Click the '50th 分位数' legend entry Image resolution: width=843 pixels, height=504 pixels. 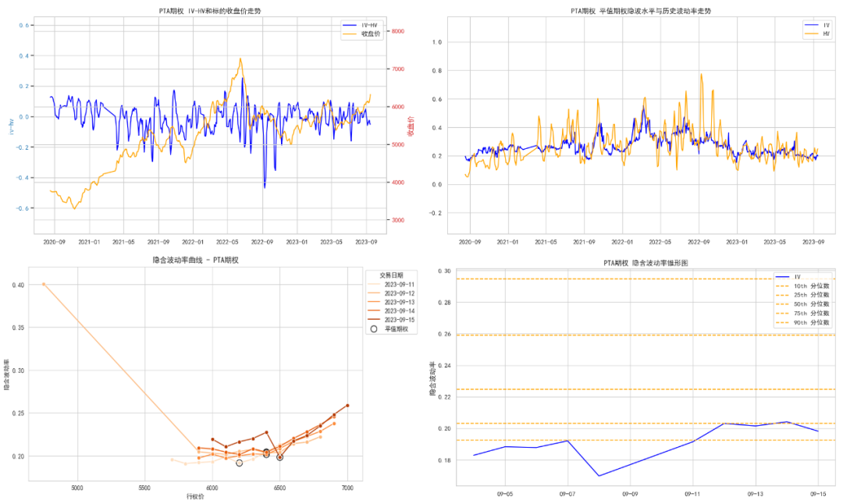pos(802,304)
